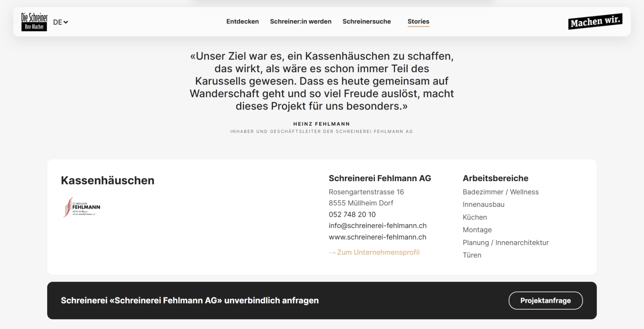Open the Schreiner:in werden menu
This screenshot has height=329, width=644.
(301, 21)
